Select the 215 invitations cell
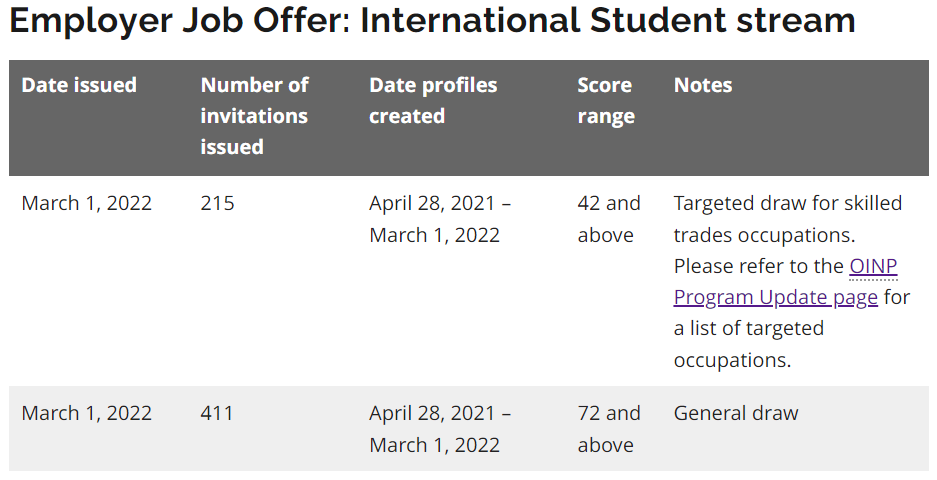The height and width of the screenshot is (480, 937). [217, 203]
